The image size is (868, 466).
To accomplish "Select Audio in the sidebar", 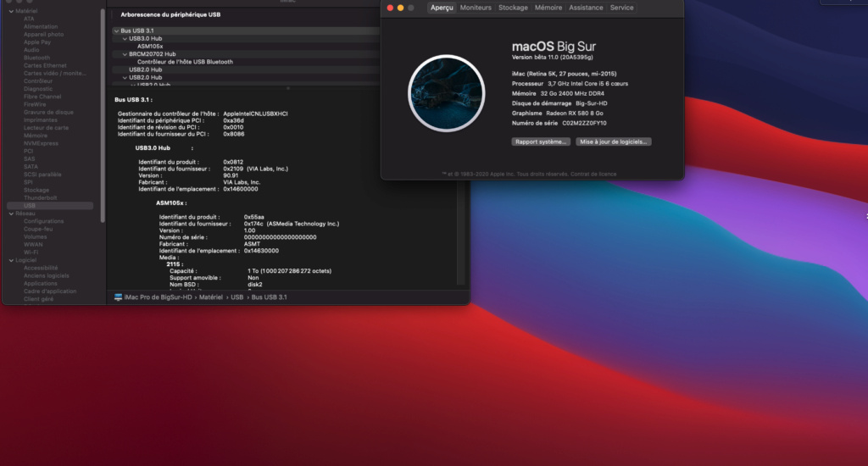I will (31, 50).
